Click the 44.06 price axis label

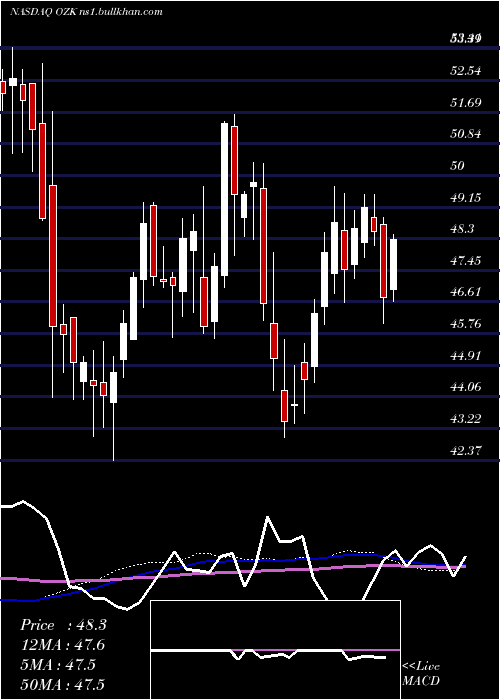[466, 387]
